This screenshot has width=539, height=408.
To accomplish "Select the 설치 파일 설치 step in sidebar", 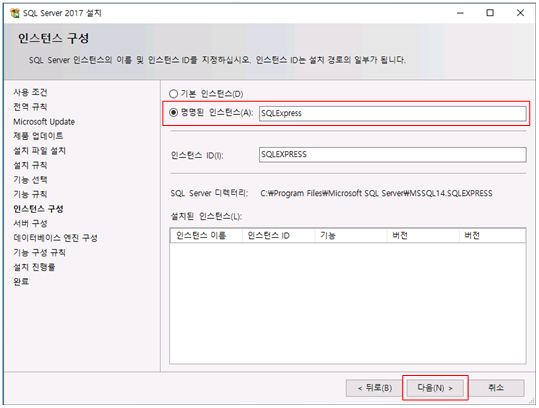I will click(x=40, y=151).
